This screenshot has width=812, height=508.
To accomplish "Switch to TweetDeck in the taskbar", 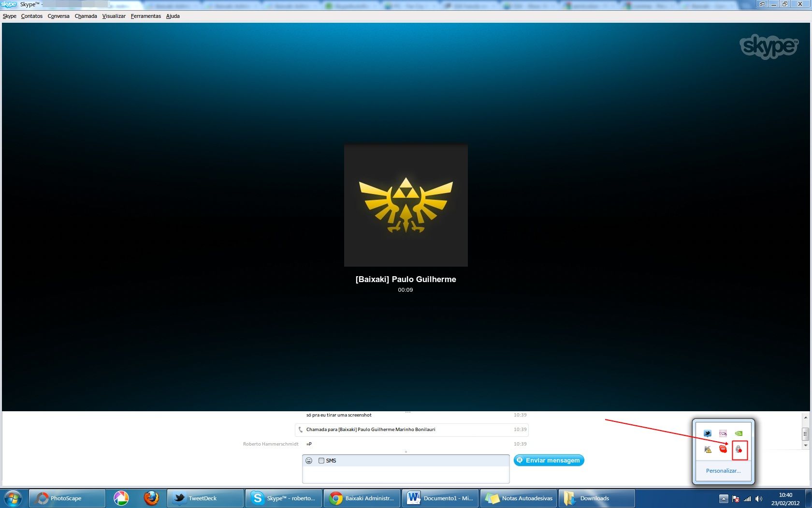I will (x=205, y=498).
